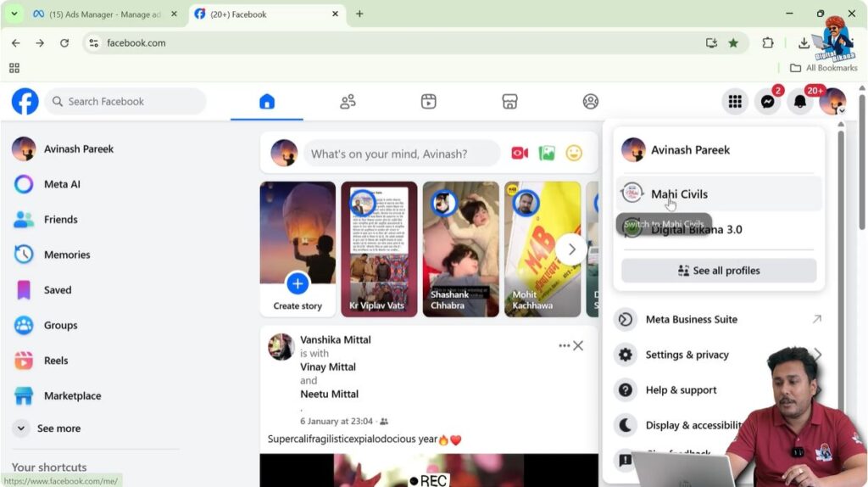Image resolution: width=868 pixels, height=487 pixels.
Task: Open the Notifications bell icon
Action: (800, 102)
